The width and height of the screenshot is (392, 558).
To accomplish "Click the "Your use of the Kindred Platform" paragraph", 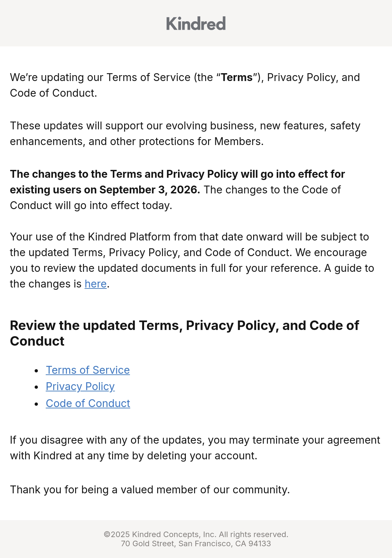I will pyautogui.click(x=192, y=260).
